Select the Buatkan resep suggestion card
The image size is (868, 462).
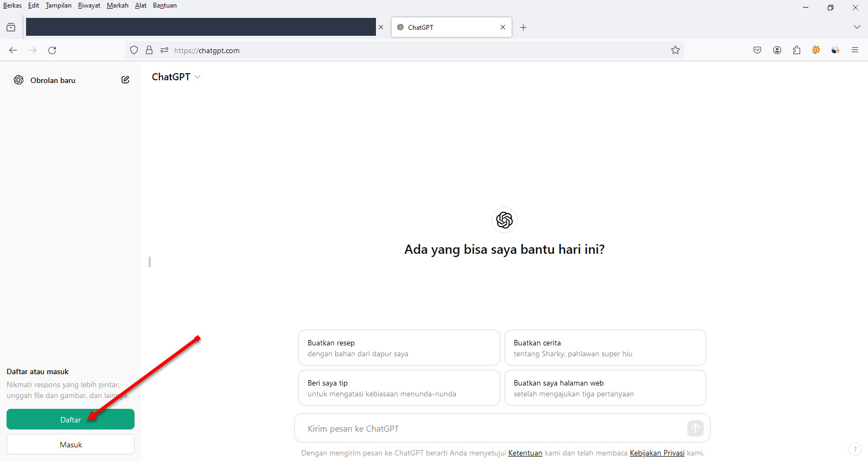[399, 348]
